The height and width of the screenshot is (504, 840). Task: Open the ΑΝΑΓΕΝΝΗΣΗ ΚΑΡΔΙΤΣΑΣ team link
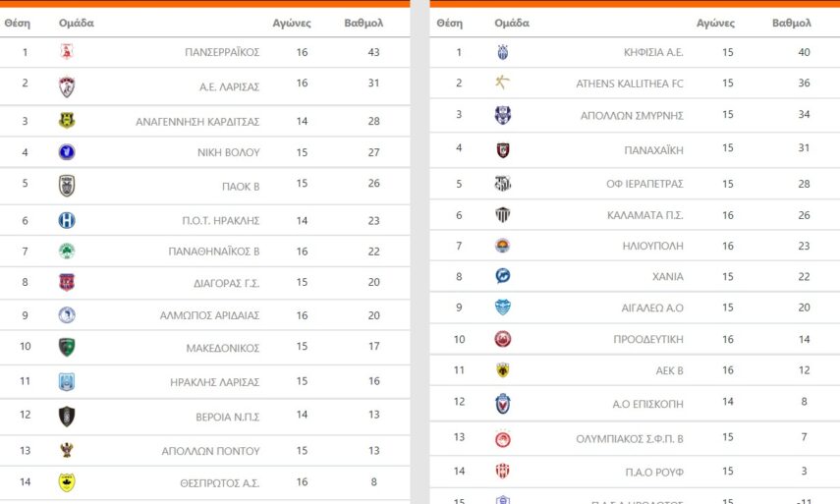point(197,122)
